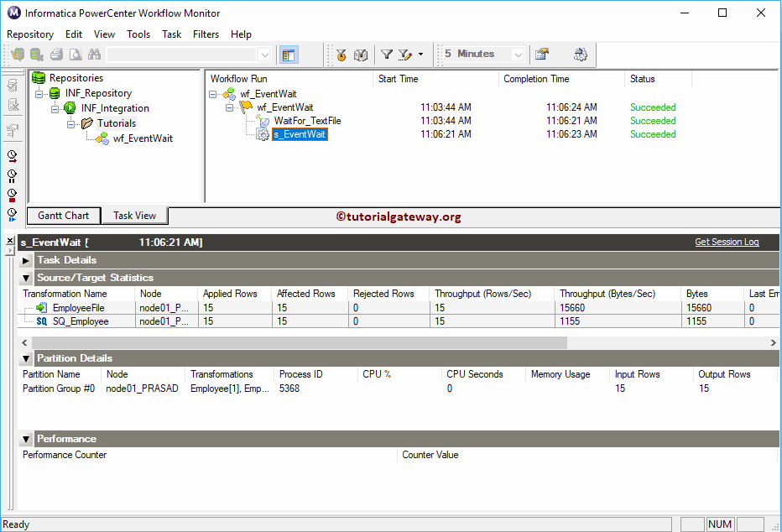Switch to the Gantt Chart tab
782x532 pixels.
(63, 216)
